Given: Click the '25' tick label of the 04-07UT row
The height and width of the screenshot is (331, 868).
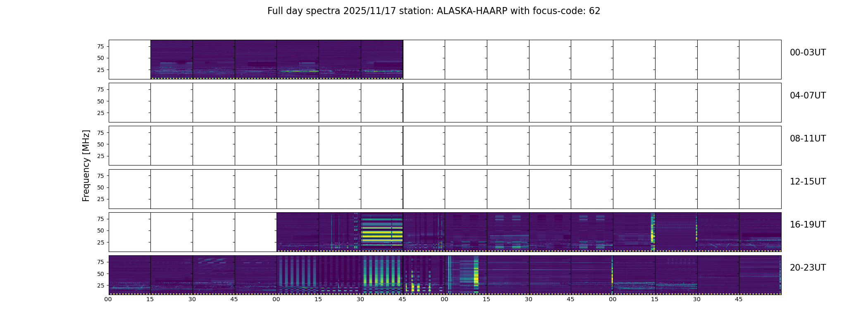Looking at the screenshot, I should 100,113.
